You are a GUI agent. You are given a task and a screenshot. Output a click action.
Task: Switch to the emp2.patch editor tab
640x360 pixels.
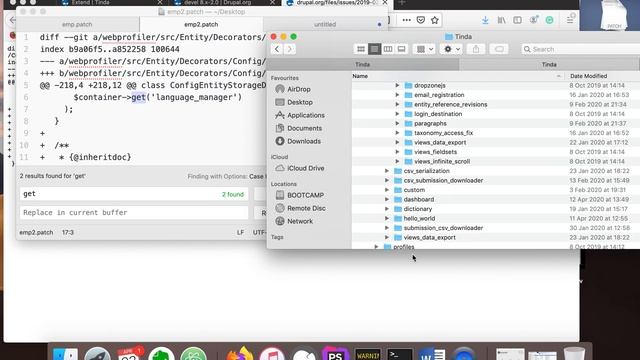201,24
